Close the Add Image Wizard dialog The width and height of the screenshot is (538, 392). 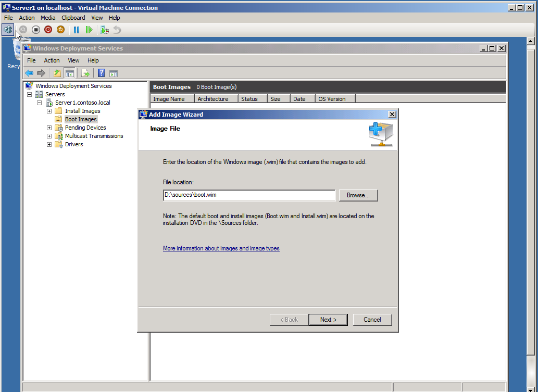pos(392,115)
